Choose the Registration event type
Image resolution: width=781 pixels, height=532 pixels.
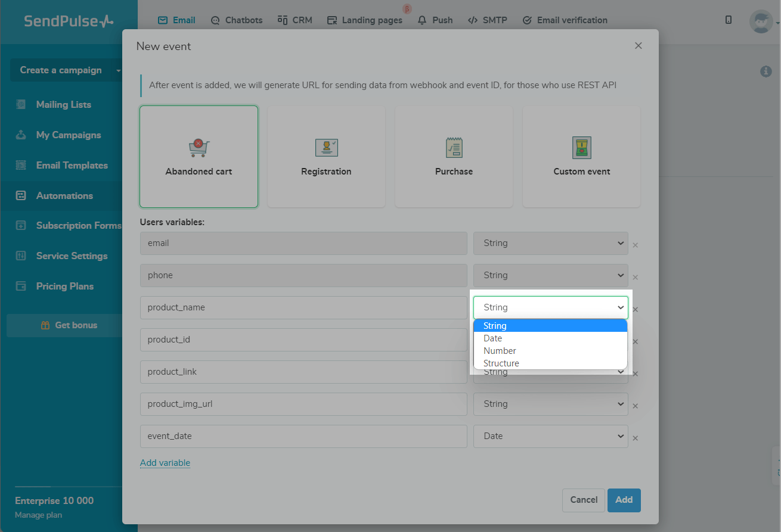pyautogui.click(x=326, y=157)
